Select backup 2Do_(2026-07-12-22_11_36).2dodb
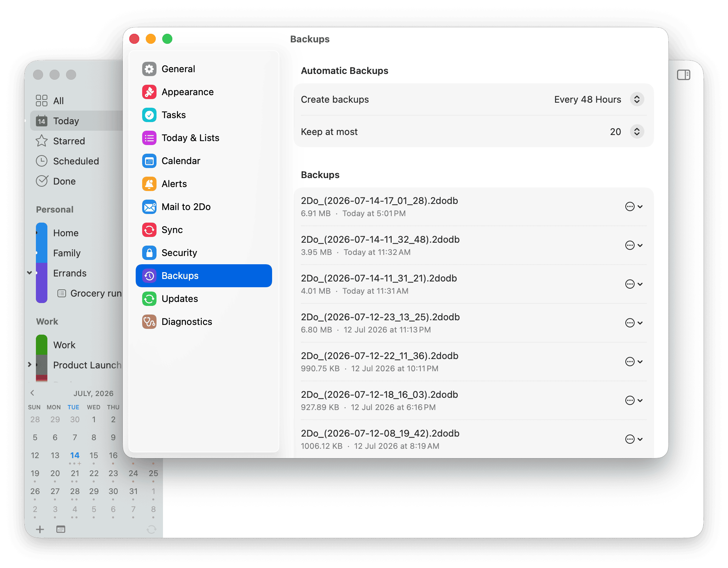This screenshot has width=728, height=568. tap(473, 362)
